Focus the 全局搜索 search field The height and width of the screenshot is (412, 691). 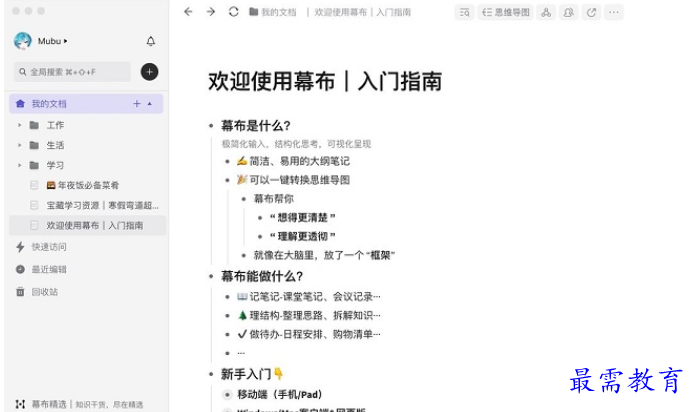point(72,72)
